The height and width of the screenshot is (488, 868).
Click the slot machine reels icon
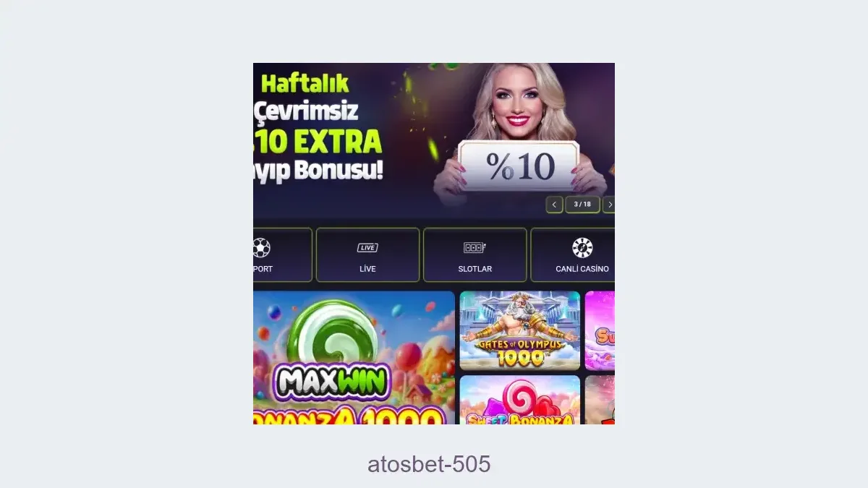475,248
